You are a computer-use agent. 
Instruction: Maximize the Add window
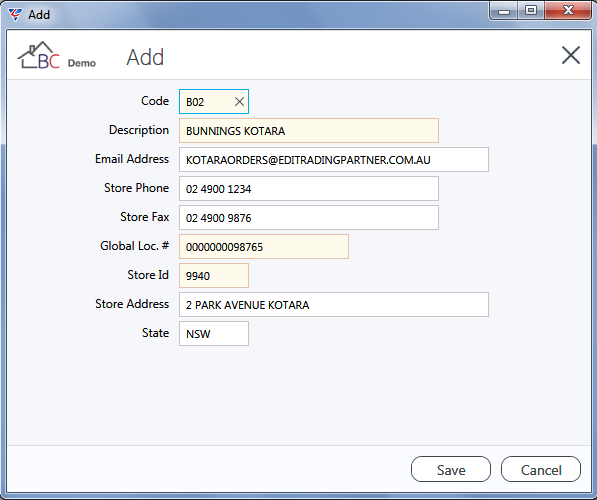531,11
